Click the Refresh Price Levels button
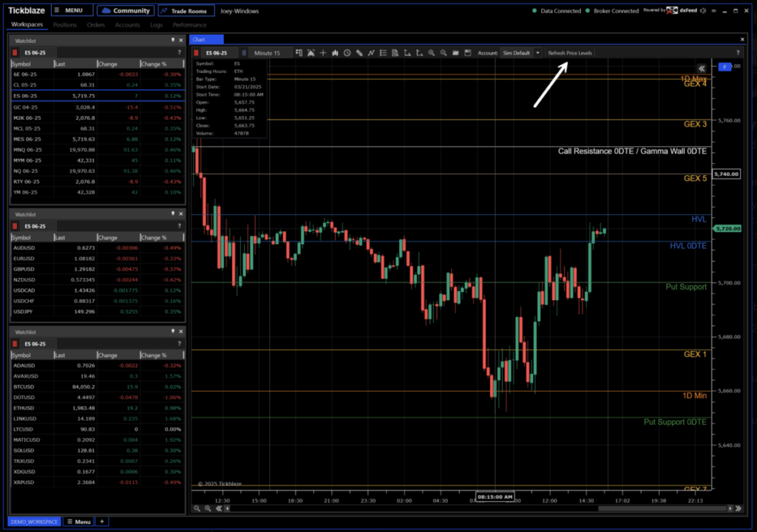The image size is (757, 532). [570, 53]
